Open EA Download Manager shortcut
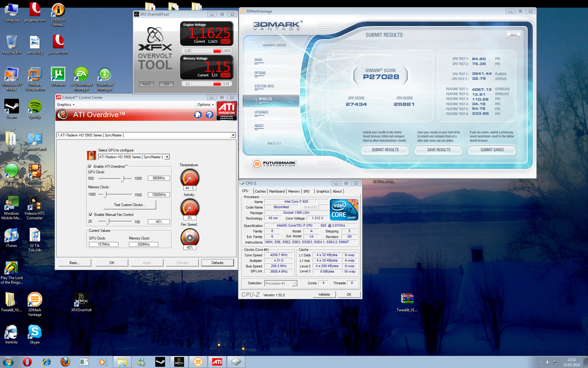 click(81, 79)
